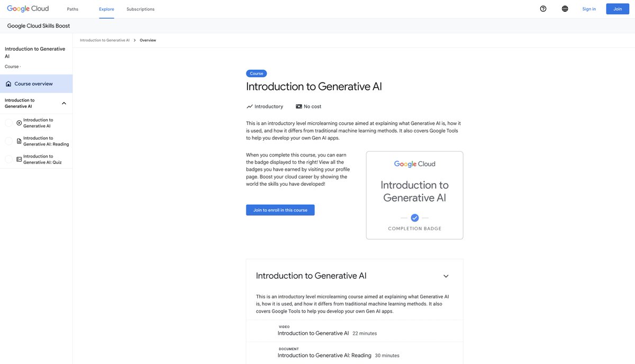Select Course overview in the sidebar

36,84
